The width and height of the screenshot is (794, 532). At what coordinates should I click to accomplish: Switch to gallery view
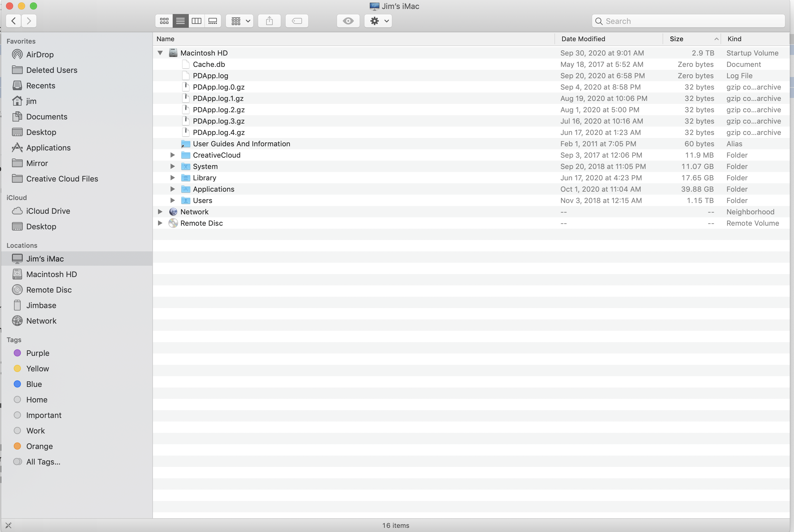(x=213, y=21)
